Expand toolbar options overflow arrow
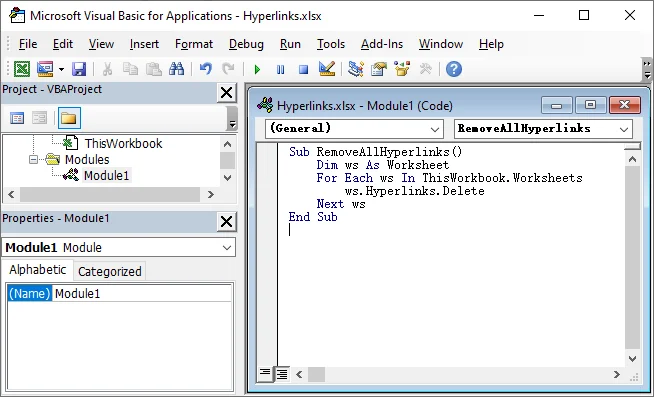This screenshot has width=654, height=397. coord(647,70)
